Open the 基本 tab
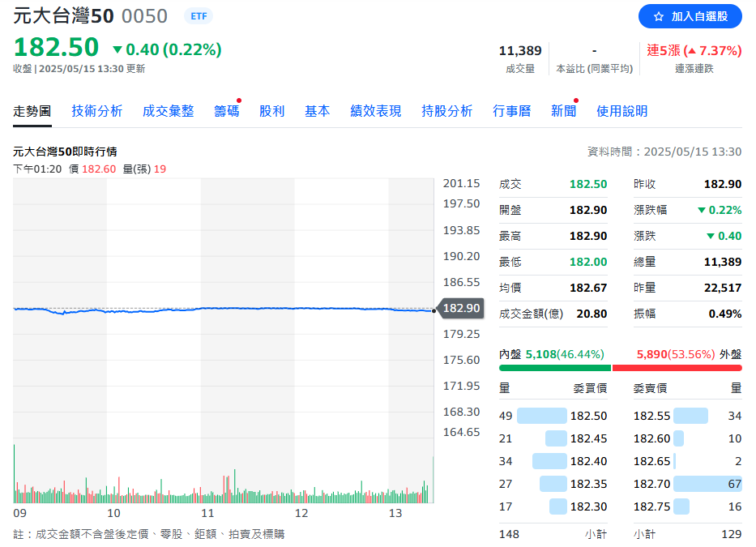 coord(318,112)
